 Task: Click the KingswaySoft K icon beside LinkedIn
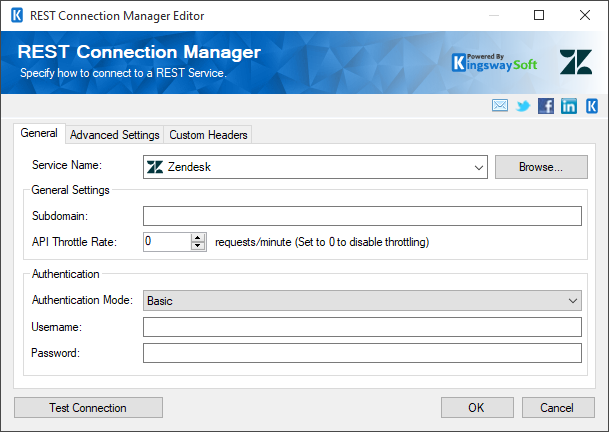click(592, 106)
